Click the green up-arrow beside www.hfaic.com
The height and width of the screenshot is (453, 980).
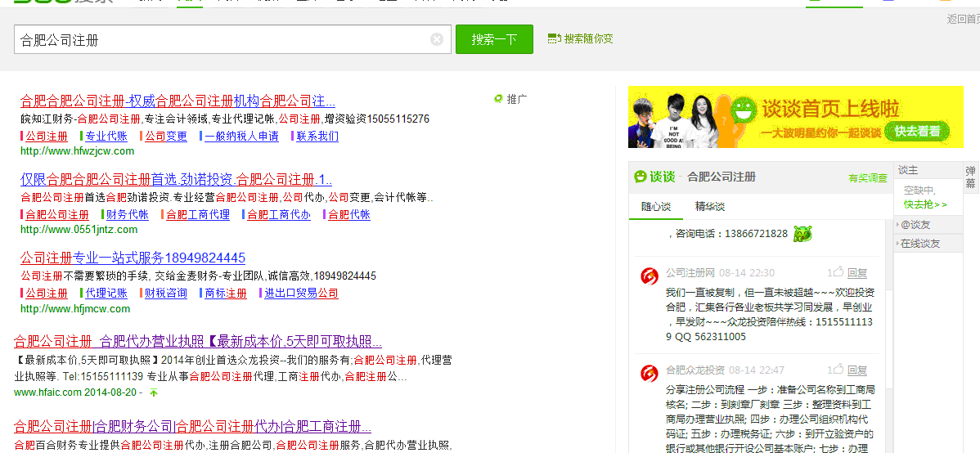(153, 392)
